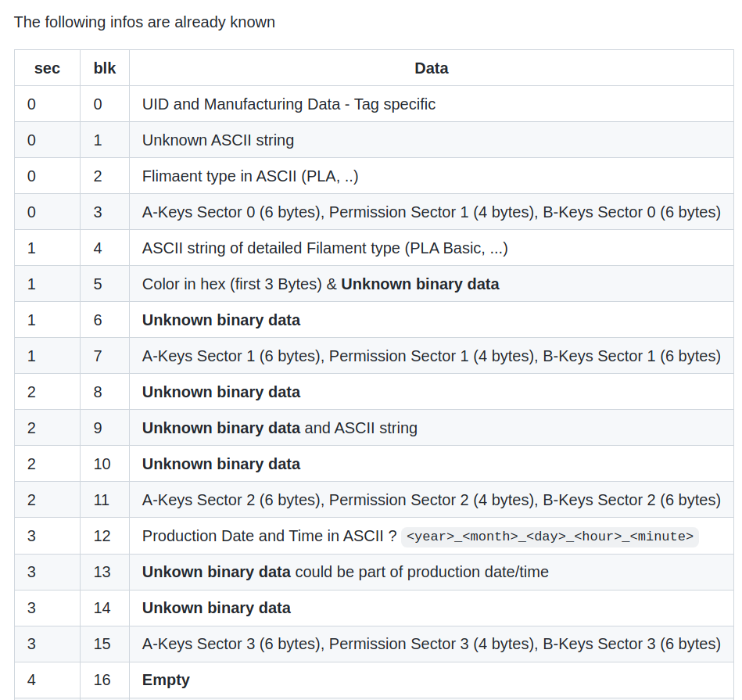Click the "Flimaent type in ASCII" row text
Screen dimensions: 742x700
coord(250,176)
